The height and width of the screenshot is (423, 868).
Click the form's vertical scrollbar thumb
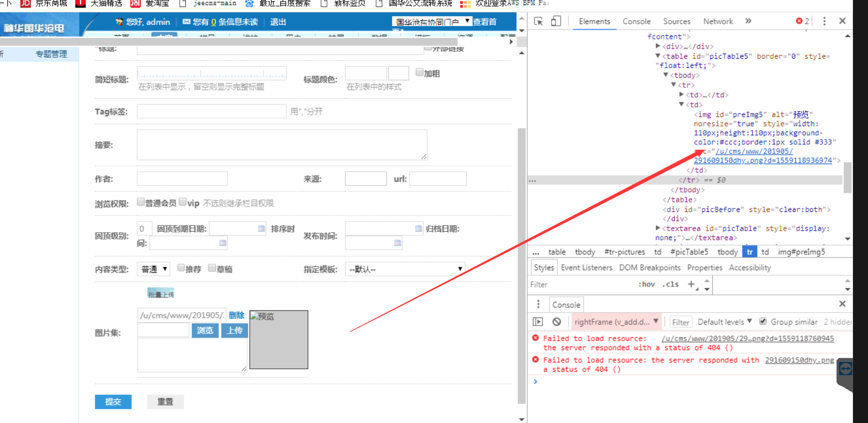point(521,266)
